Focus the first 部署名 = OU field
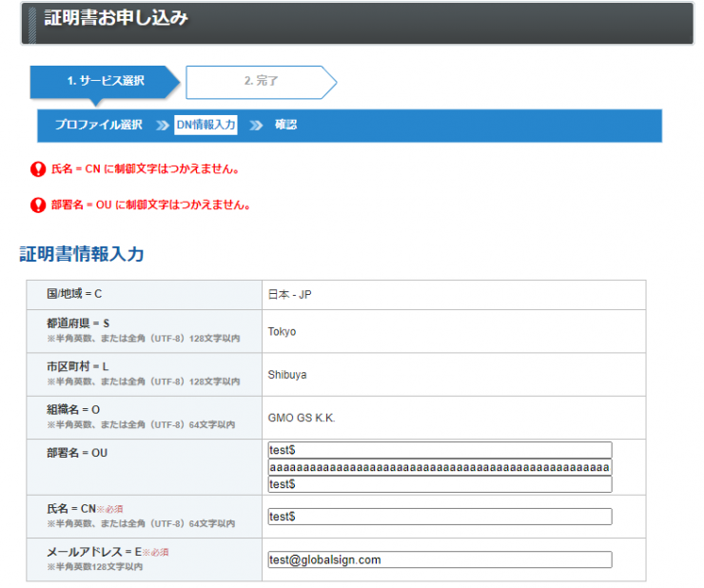 440,450
